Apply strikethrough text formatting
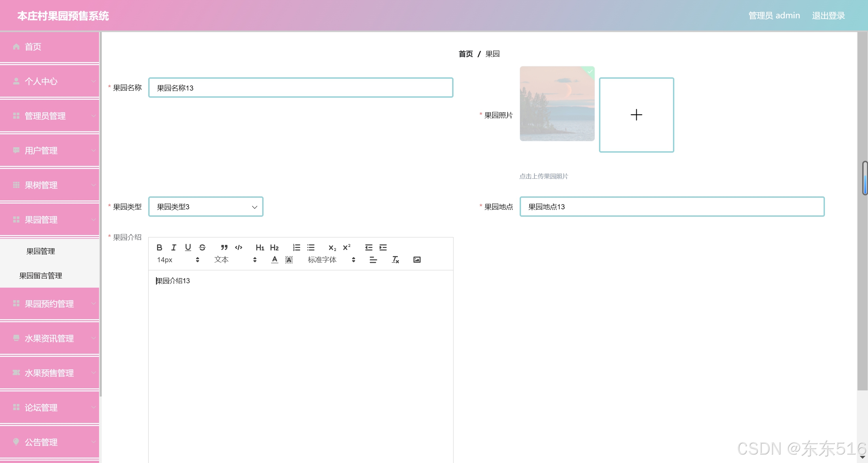The image size is (868, 463). 202,248
